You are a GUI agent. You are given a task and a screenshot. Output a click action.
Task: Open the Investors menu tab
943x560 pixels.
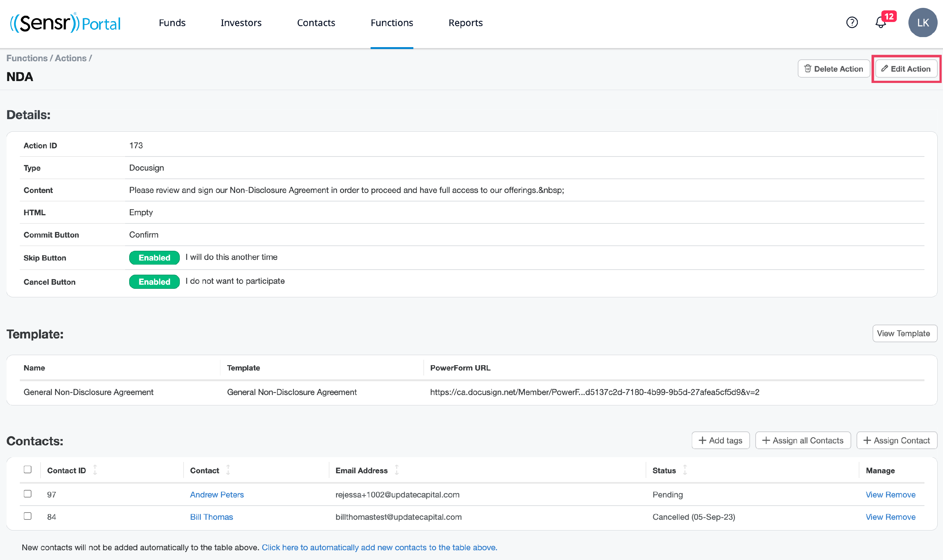(x=241, y=23)
